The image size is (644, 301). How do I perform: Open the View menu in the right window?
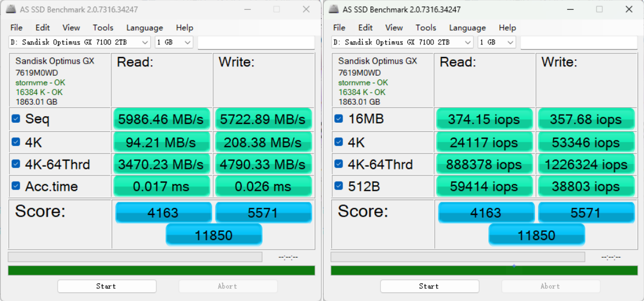394,27
